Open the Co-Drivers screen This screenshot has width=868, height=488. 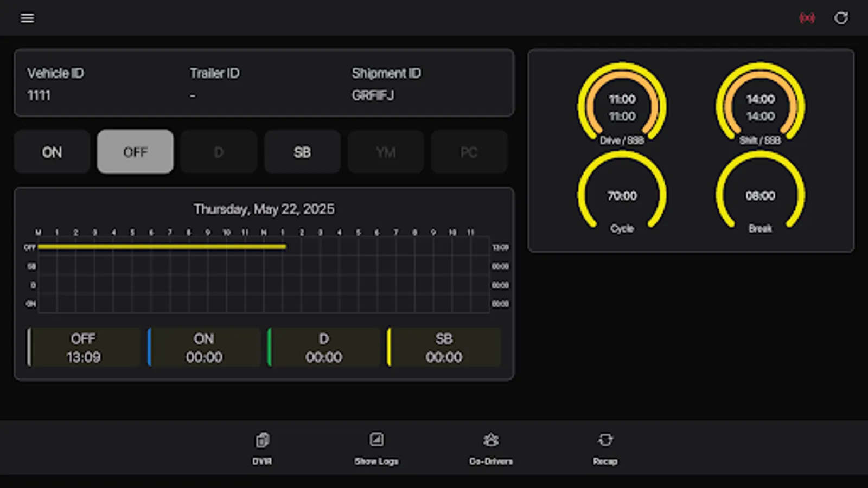(x=490, y=447)
